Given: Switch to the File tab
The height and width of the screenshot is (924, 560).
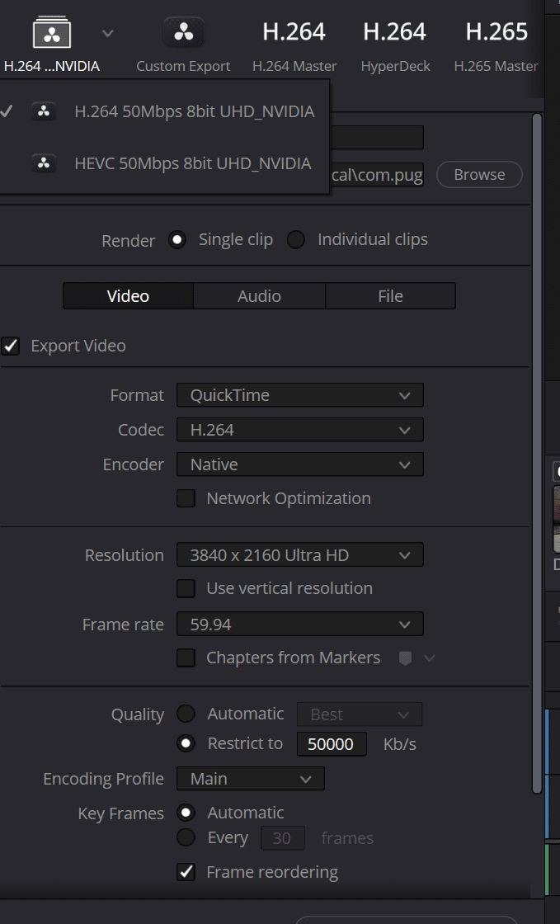Looking at the screenshot, I should point(390,296).
